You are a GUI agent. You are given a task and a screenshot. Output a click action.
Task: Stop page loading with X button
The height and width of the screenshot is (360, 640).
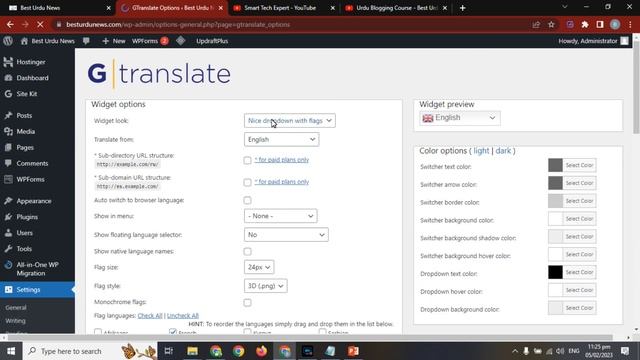click(40, 24)
